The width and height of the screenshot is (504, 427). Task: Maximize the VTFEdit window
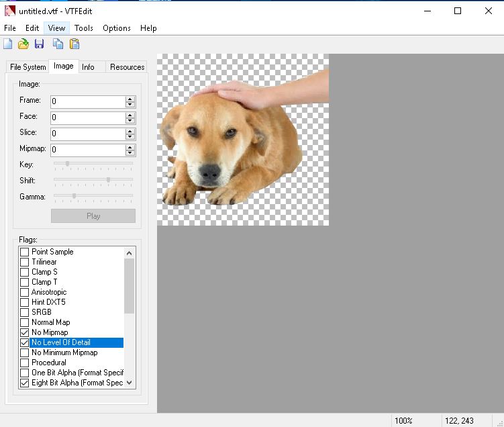pyautogui.click(x=458, y=11)
